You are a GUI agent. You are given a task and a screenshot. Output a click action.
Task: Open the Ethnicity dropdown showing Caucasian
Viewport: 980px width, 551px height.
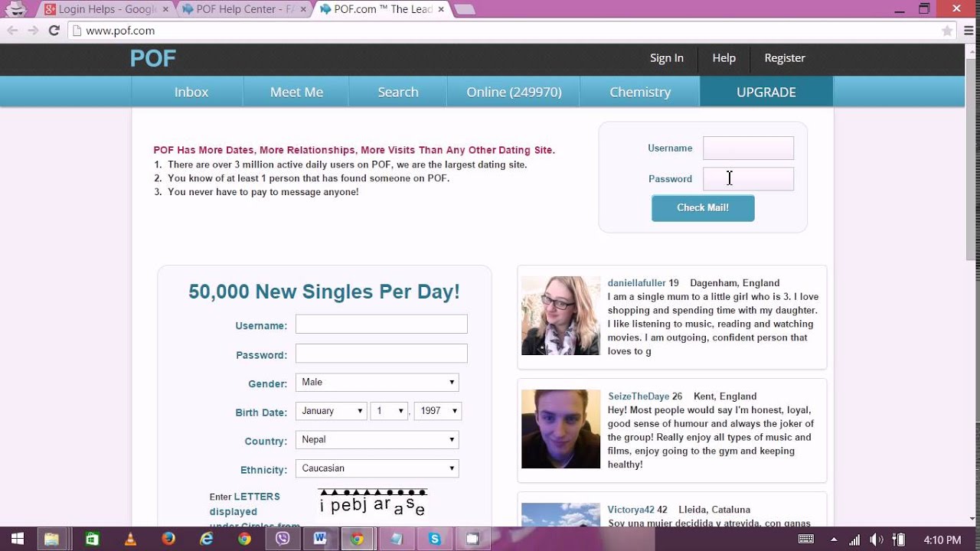click(x=377, y=468)
